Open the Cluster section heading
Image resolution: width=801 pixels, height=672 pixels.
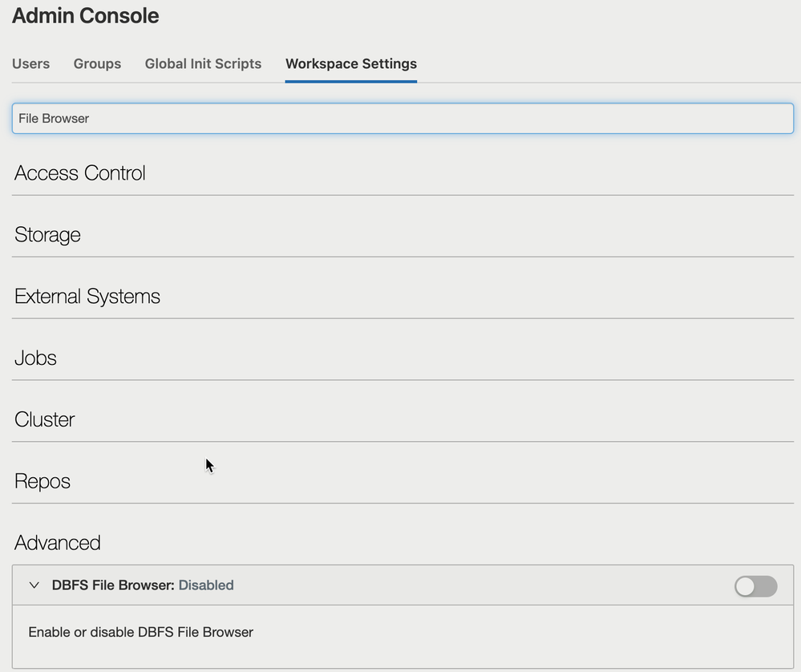44,419
